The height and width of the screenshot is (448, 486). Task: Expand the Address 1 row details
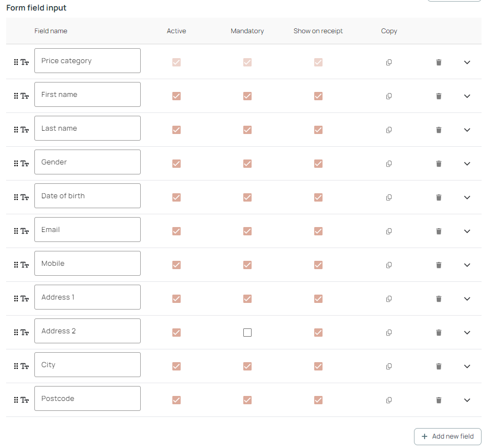point(467,299)
